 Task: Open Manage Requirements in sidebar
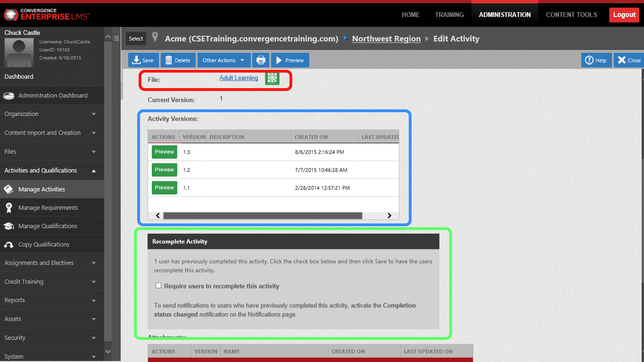tap(48, 207)
